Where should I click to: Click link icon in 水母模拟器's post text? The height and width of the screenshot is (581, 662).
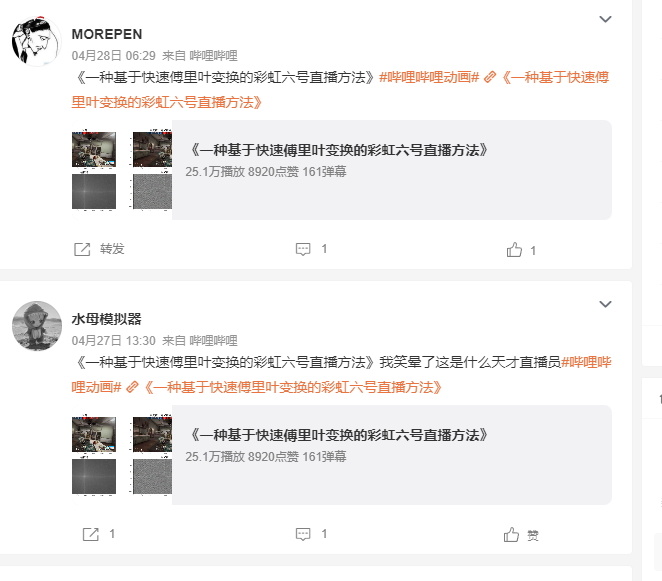point(132,387)
